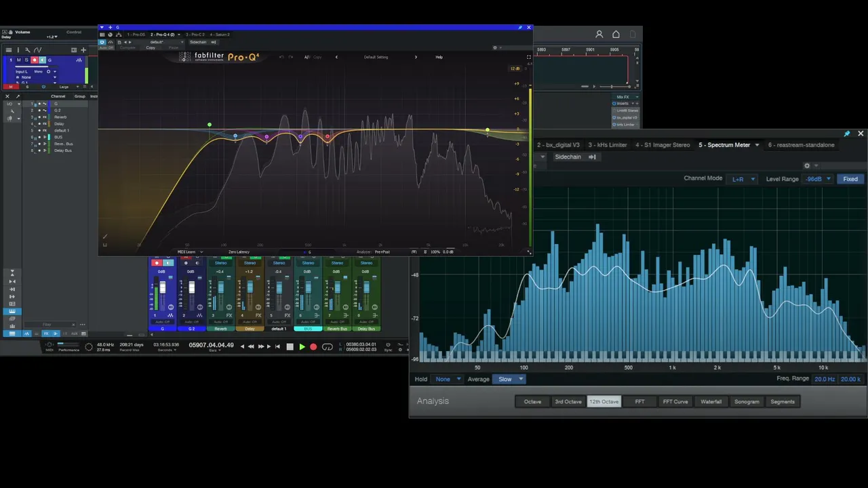Switch to the 2 - bx_digital V3 tab
Viewport: 868px width, 488px height.
(559, 145)
